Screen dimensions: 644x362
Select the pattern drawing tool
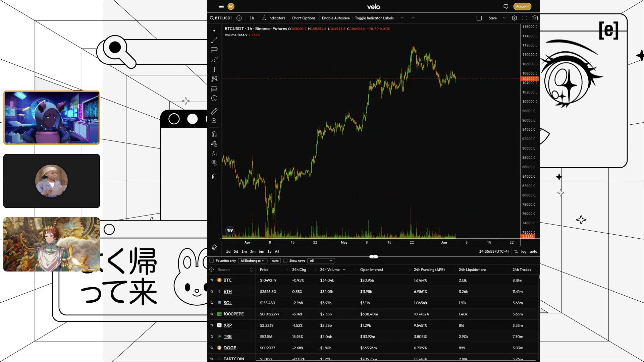[214, 79]
